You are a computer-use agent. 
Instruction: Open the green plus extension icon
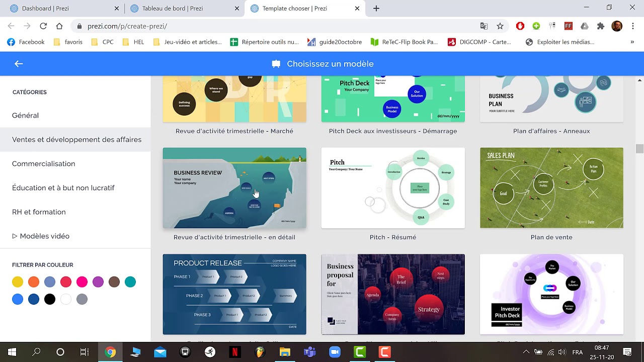pyautogui.click(x=536, y=26)
